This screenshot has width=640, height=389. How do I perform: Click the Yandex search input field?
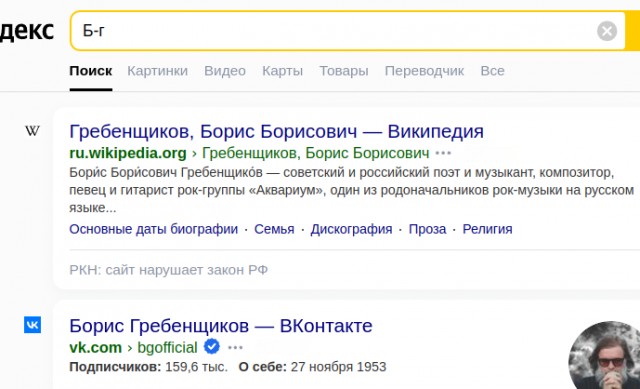point(348,31)
